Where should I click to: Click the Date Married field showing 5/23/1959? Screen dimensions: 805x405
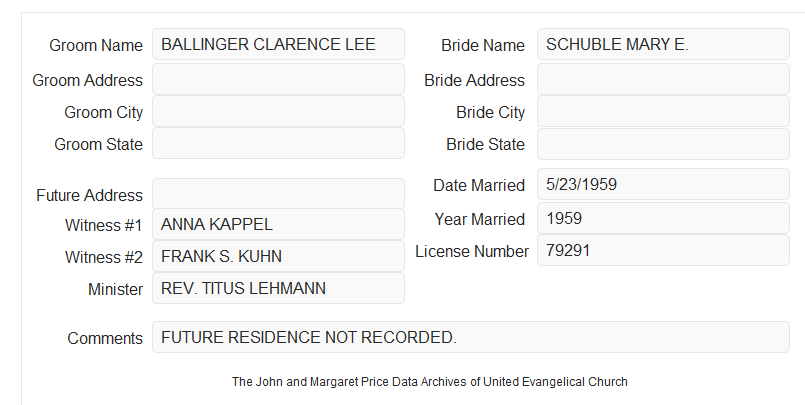663,184
